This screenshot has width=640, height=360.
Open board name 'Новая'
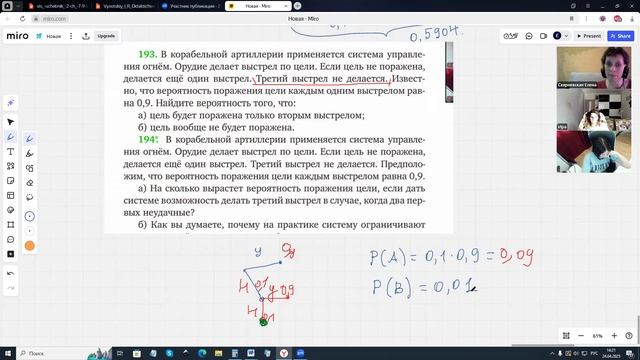coord(53,36)
